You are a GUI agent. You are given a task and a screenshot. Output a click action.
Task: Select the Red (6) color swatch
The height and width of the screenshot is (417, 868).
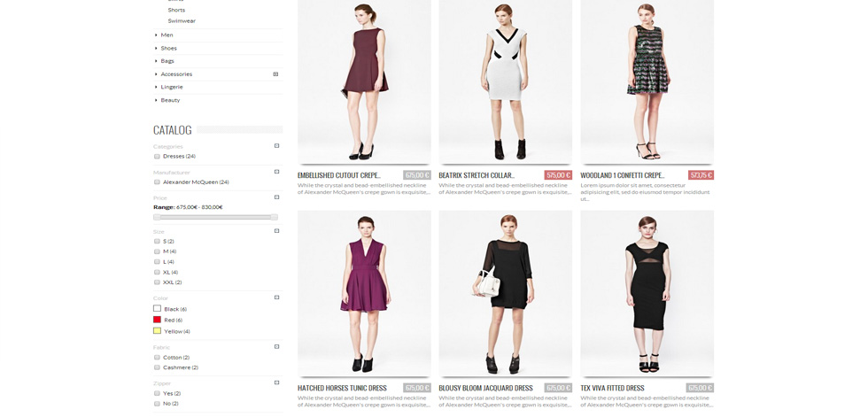[x=158, y=320]
